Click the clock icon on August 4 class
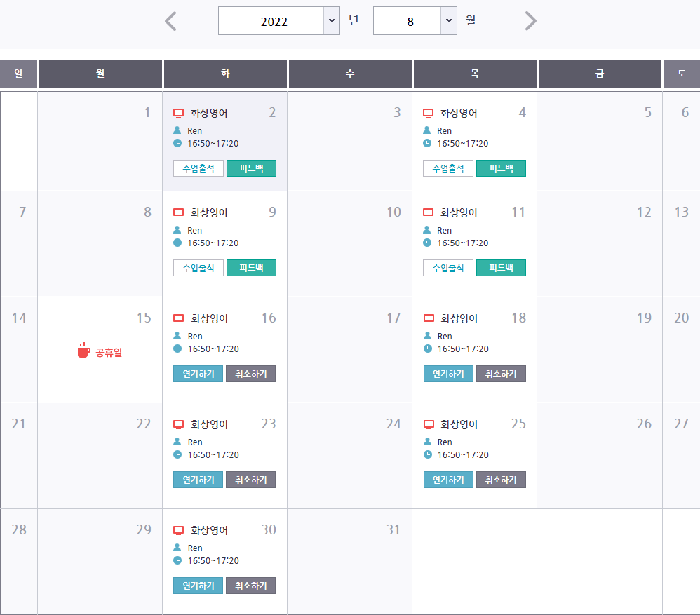The height and width of the screenshot is (615, 700). (427, 143)
